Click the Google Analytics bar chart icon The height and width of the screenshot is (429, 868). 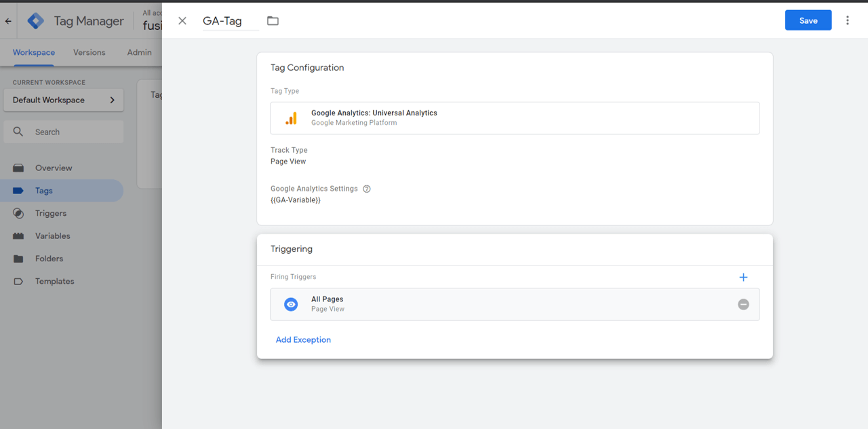[x=291, y=118]
